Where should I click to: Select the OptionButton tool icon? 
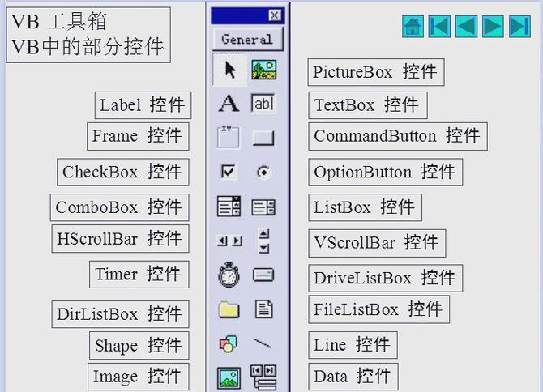click(x=264, y=172)
